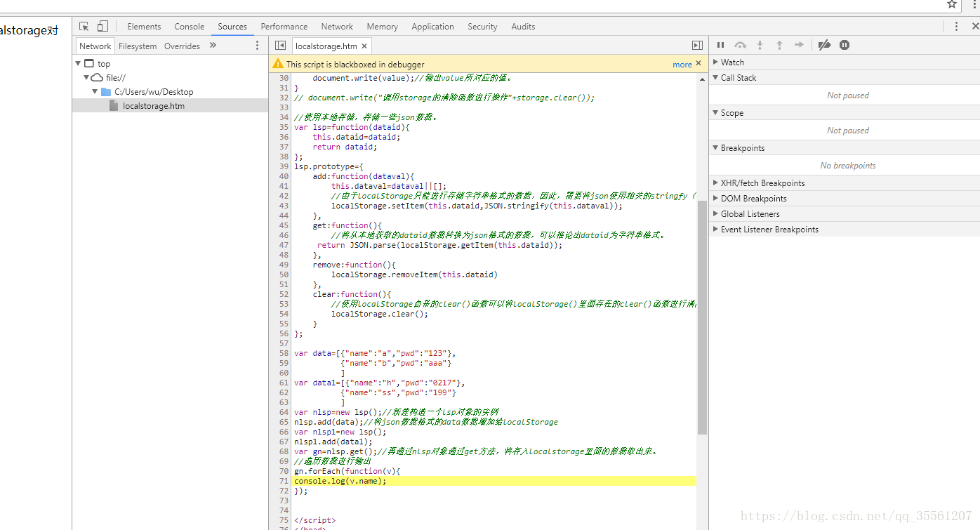Click the 'gn.forEach(function(v){' line

point(347,471)
